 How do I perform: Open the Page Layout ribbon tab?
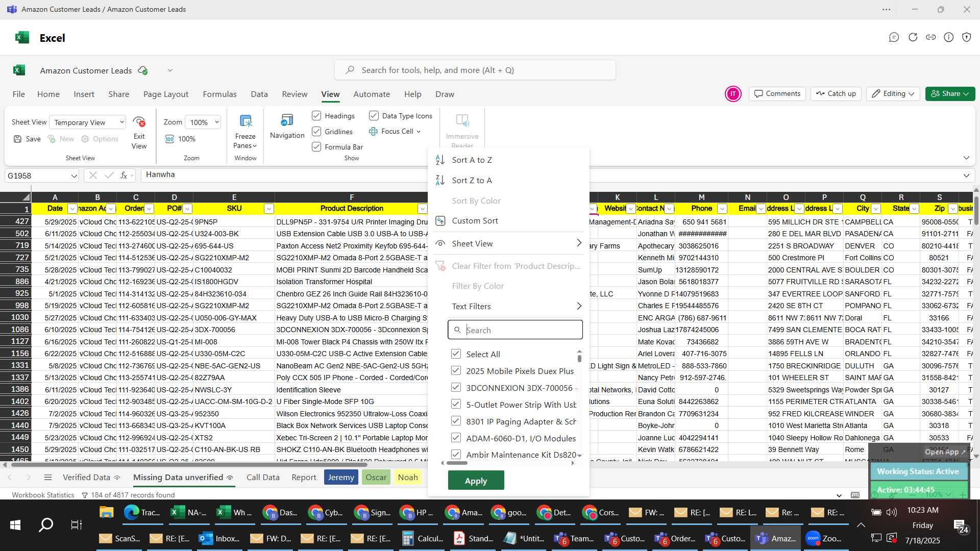[166, 94]
